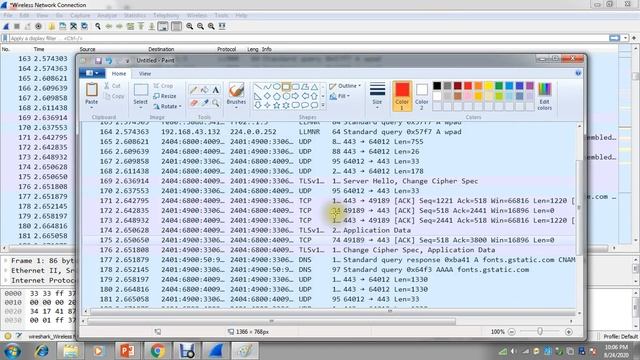
Task: Open the Rotate dropdown
Action: pyautogui.click(x=168, y=106)
